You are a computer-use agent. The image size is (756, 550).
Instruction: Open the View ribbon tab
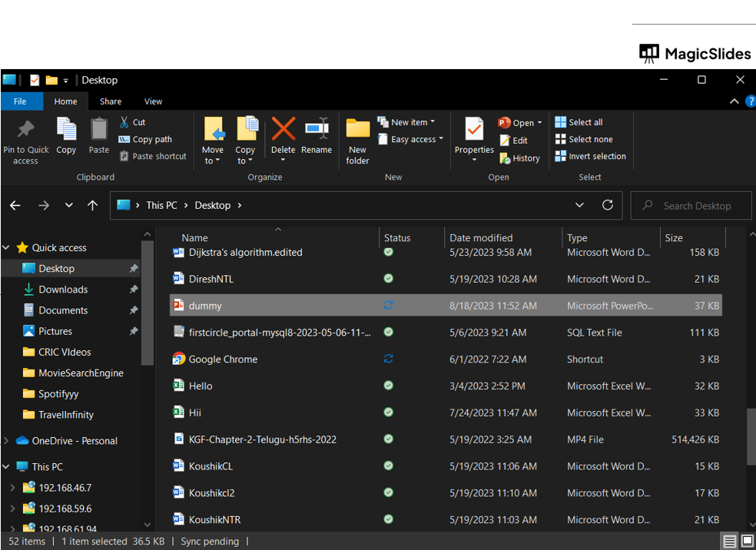click(x=153, y=101)
